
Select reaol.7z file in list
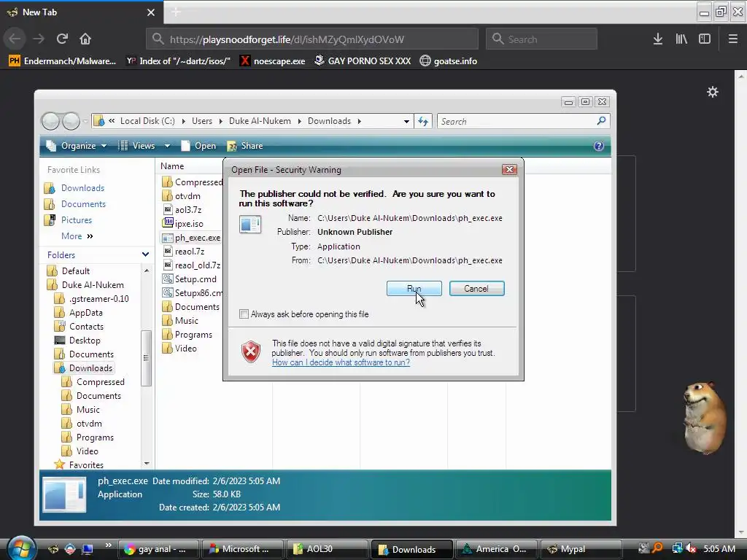tap(189, 251)
